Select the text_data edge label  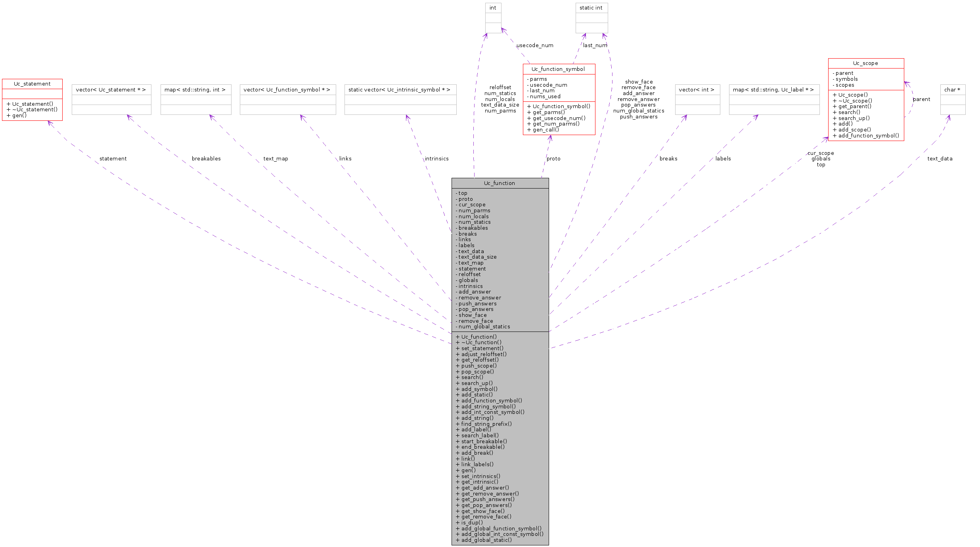point(939,158)
